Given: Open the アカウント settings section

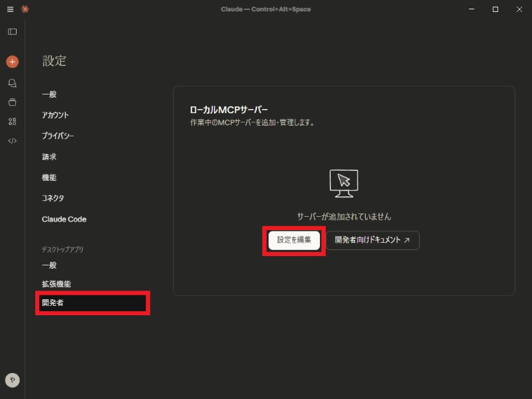Looking at the screenshot, I should (x=55, y=115).
